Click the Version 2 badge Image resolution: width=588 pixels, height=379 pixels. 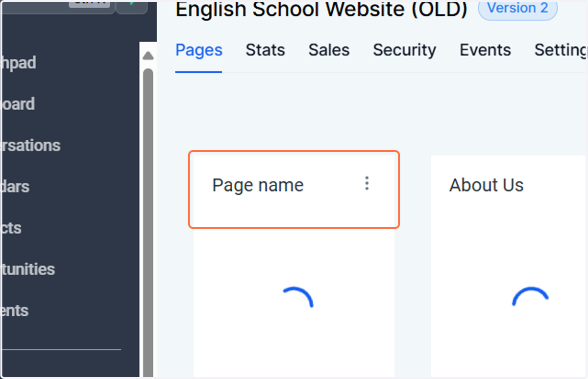(x=518, y=8)
